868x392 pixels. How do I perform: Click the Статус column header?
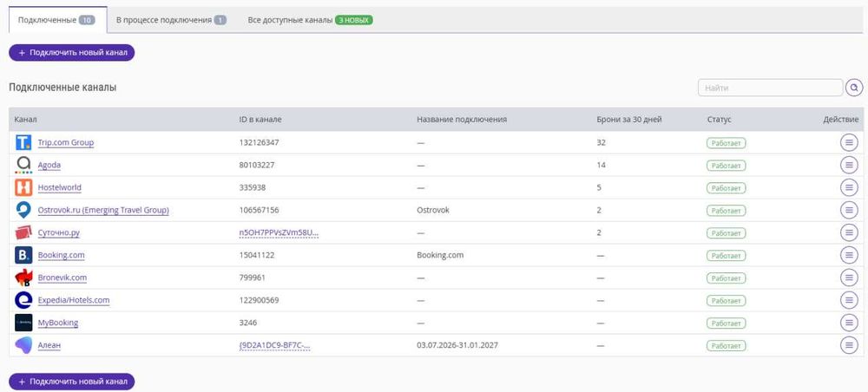pos(719,120)
